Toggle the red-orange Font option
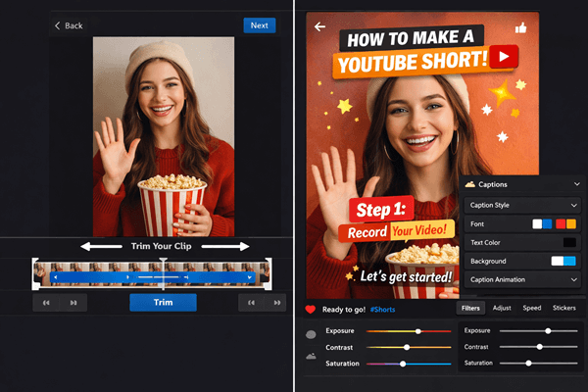Screen dimensions: 588x392 click(x=566, y=223)
